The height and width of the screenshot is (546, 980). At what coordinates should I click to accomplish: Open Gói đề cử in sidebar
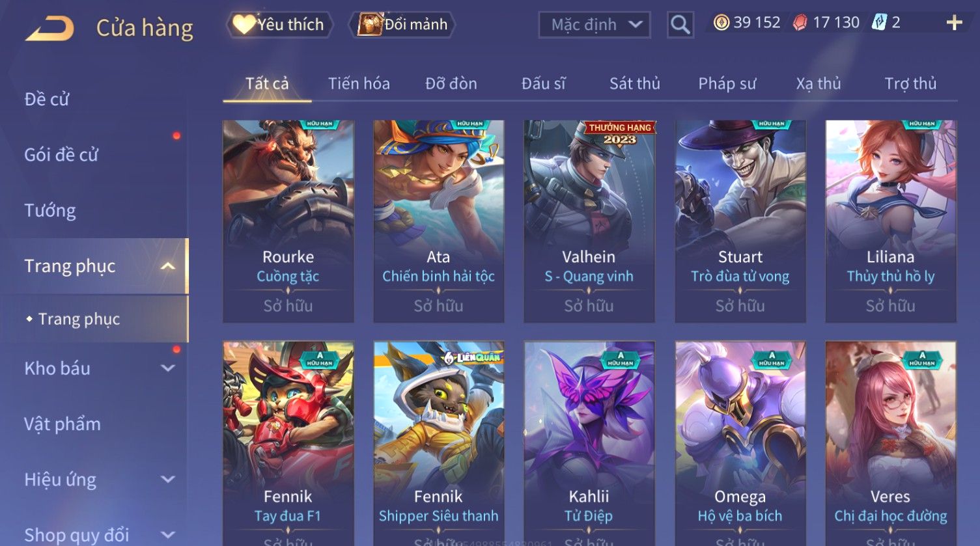pos(61,155)
